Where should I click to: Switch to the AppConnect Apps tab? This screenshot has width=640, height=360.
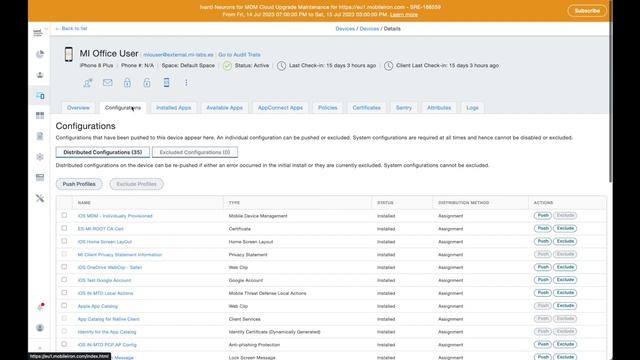pos(280,108)
